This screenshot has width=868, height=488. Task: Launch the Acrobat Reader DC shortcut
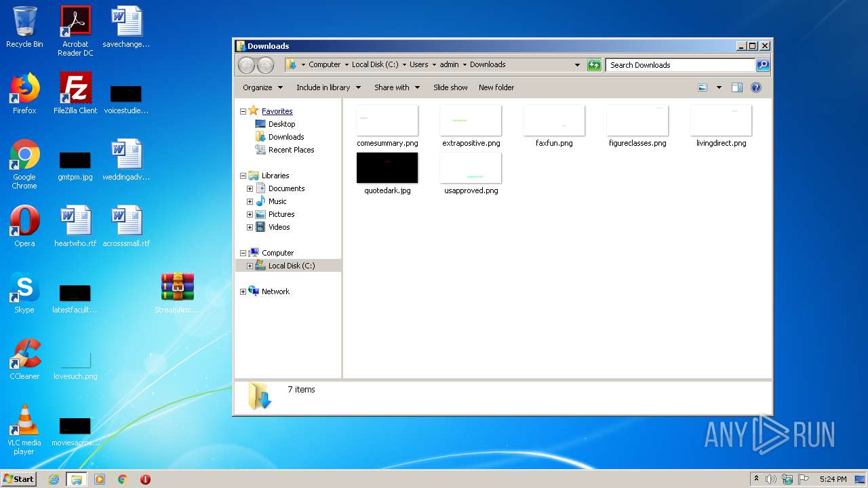tap(75, 31)
